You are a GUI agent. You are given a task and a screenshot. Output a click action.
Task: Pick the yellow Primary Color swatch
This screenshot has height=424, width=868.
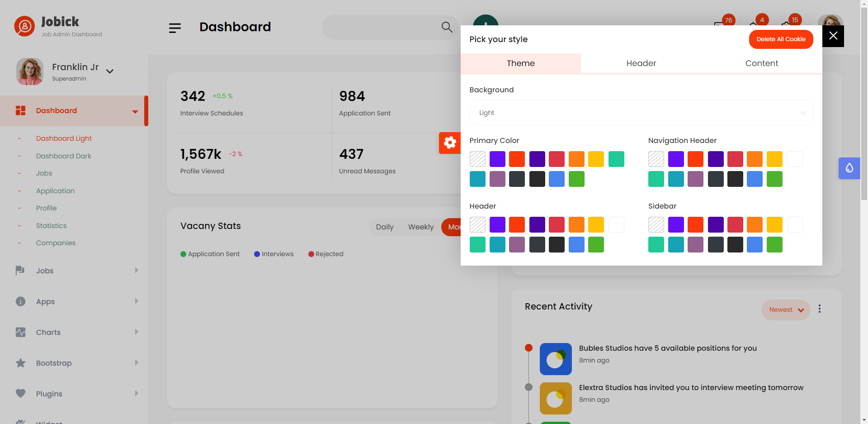point(596,159)
